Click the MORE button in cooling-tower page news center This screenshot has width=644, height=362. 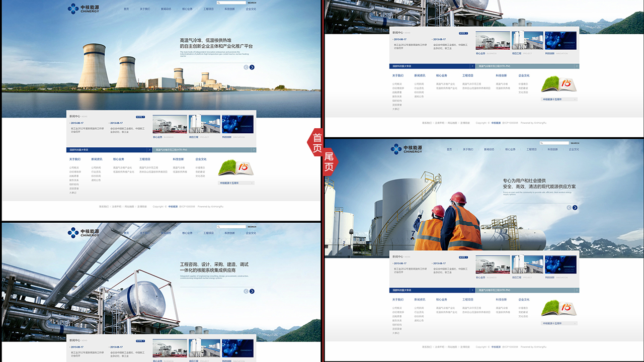140,117
